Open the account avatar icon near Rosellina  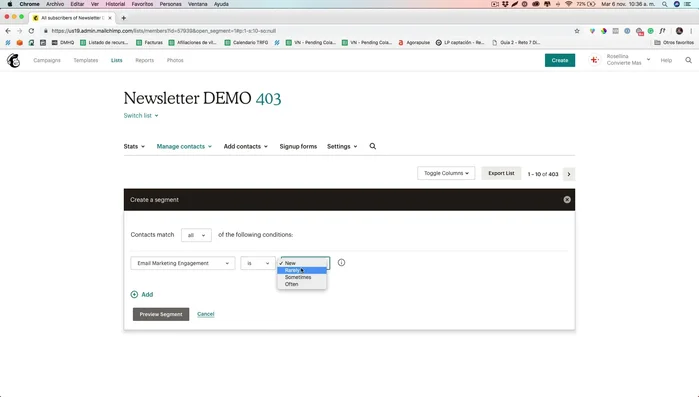click(594, 60)
